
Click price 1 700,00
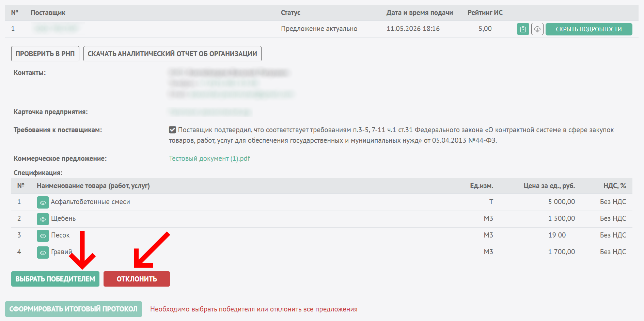562,252
